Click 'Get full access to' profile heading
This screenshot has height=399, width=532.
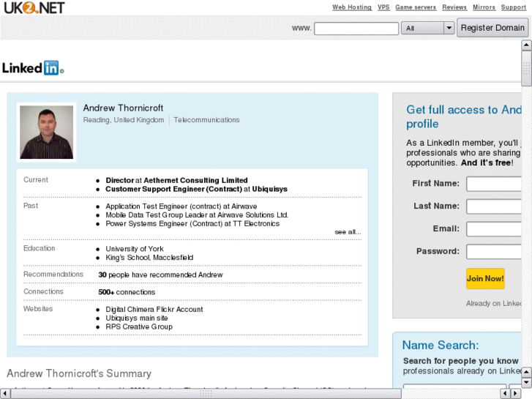[464, 116]
